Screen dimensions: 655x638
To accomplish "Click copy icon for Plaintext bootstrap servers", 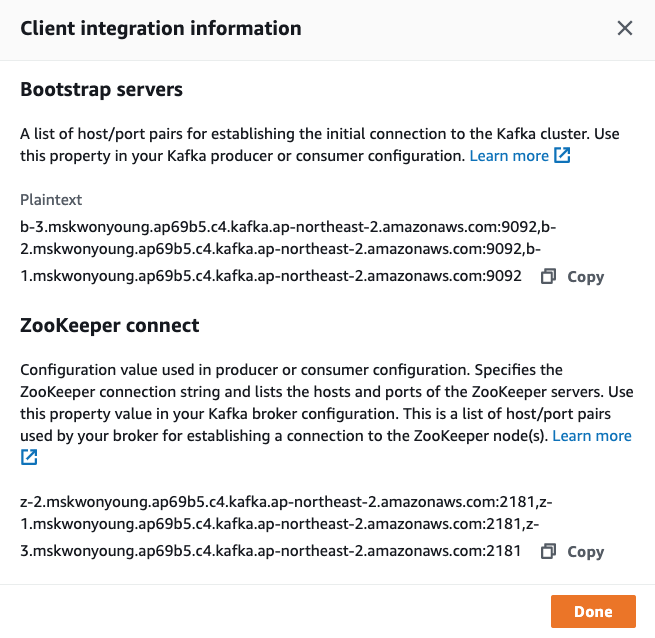I will click(548, 276).
